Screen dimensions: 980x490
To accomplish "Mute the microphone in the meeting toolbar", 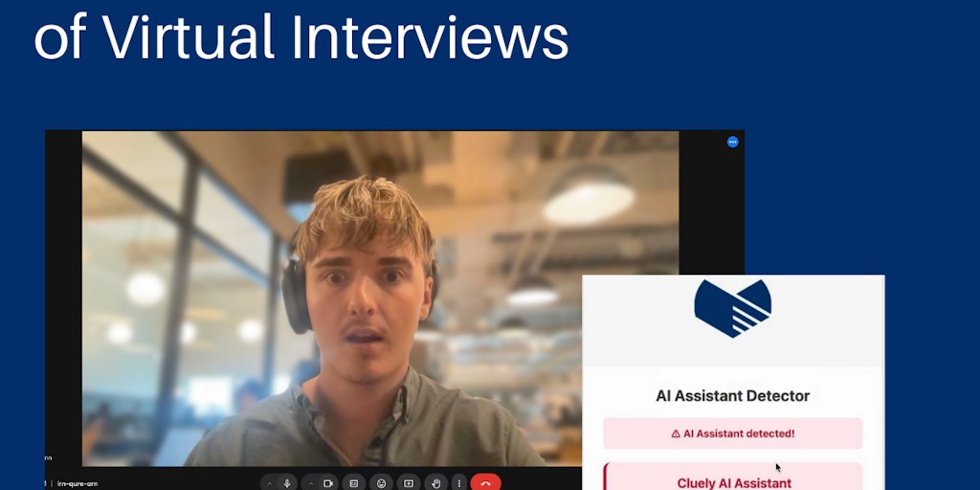I will [287, 483].
